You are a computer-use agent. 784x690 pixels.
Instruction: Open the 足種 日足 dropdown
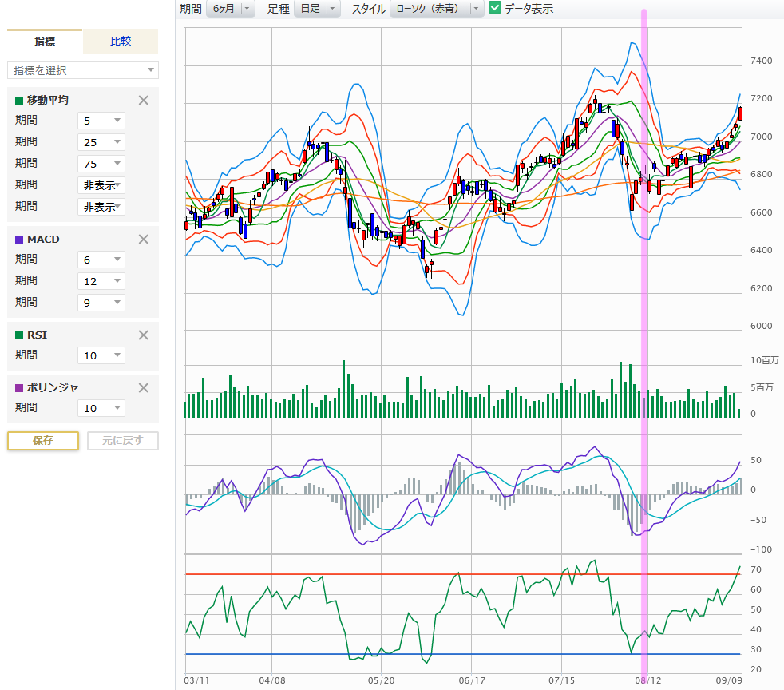click(317, 9)
